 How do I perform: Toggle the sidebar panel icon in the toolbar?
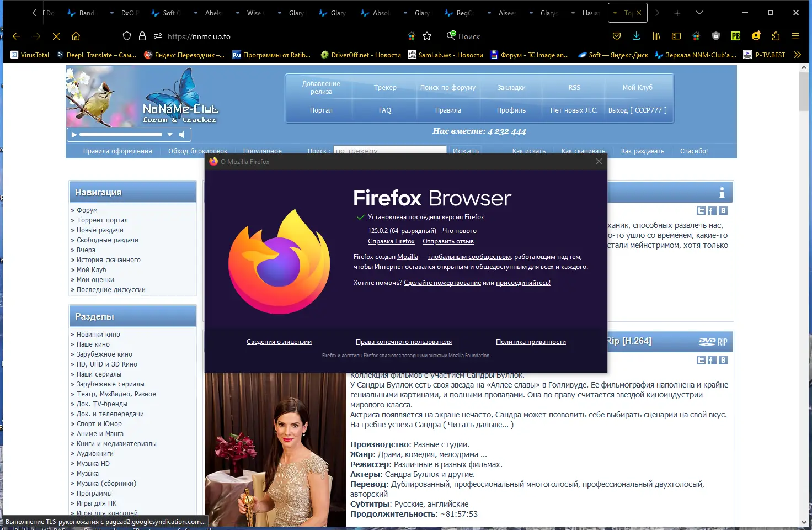pyautogui.click(x=676, y=36)
